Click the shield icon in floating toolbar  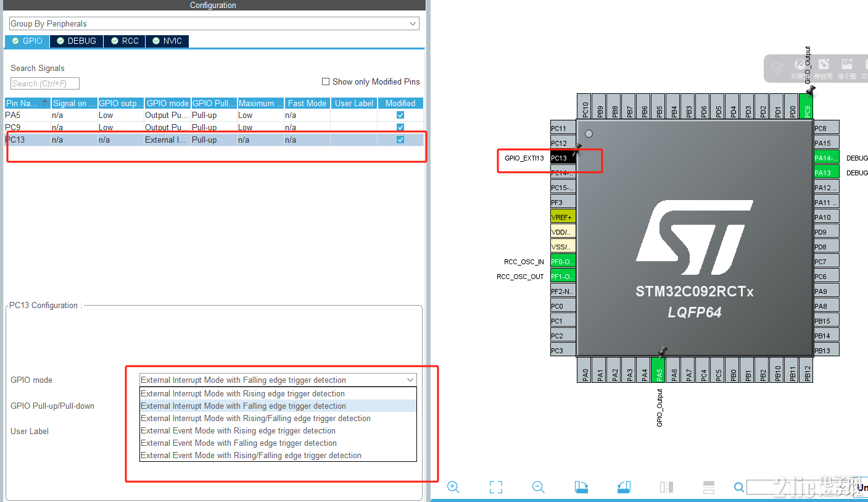(x=777, y=68)
